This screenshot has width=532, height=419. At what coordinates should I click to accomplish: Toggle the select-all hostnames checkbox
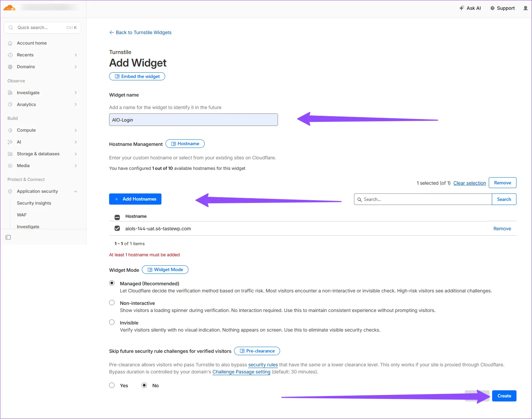(117, 217)
